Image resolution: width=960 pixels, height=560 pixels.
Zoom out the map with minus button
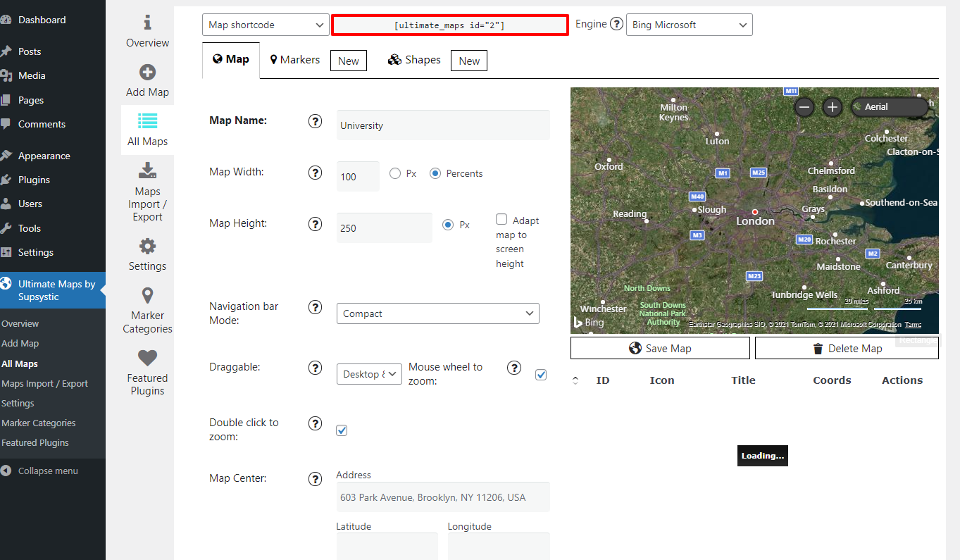click(x=804, y=107)
